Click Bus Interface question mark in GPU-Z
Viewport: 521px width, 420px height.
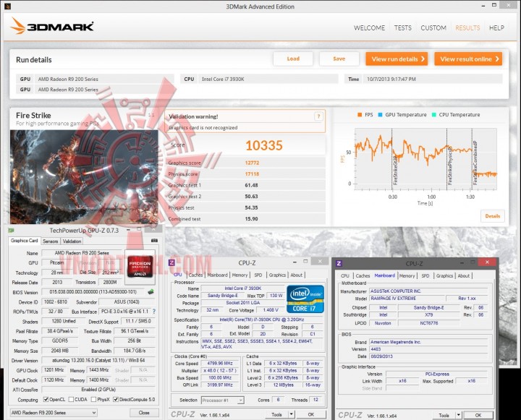coord(154,312)
